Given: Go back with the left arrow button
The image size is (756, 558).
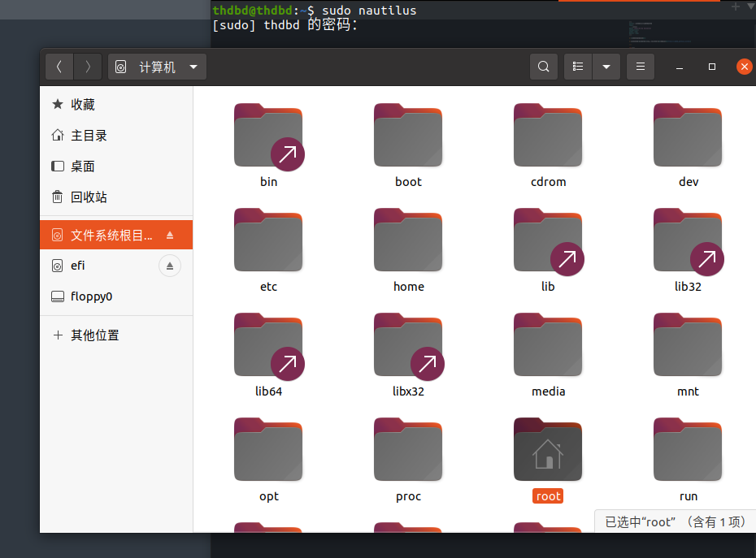Looking at the screenshot, I should [59, 67].
